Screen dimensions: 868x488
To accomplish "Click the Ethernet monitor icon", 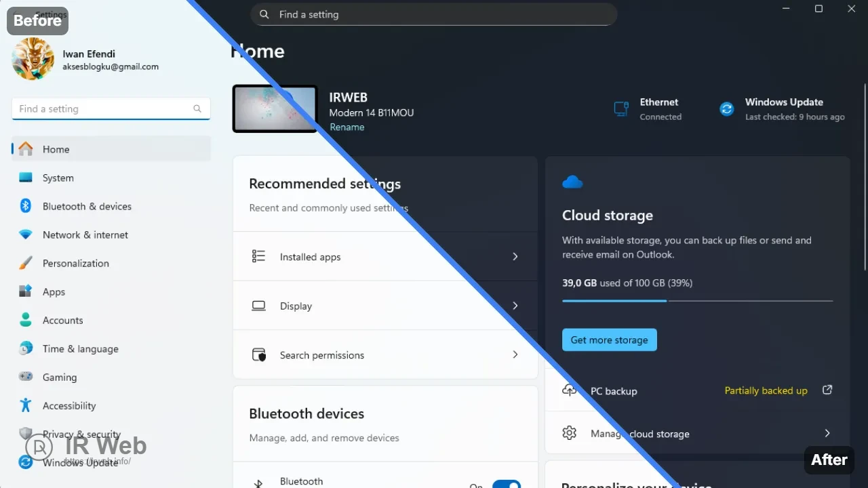I will (x=621, y=108).
